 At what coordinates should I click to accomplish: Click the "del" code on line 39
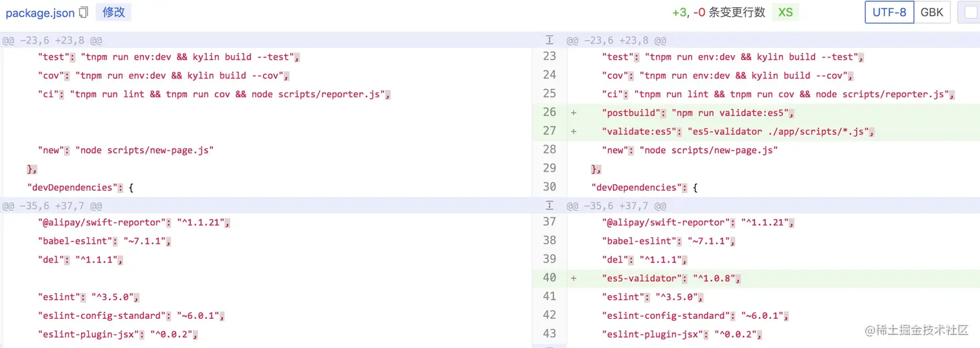pos(644,260)
